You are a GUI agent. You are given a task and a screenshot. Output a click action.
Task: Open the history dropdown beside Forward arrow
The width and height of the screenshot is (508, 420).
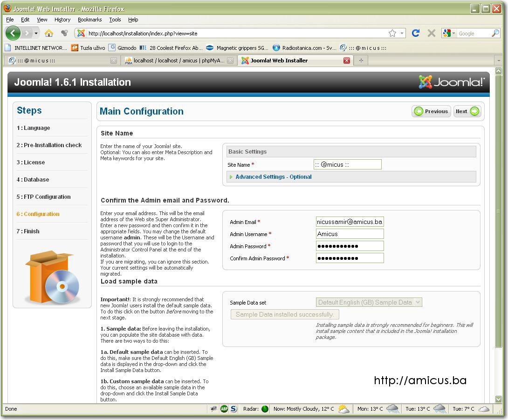(36, 33)
